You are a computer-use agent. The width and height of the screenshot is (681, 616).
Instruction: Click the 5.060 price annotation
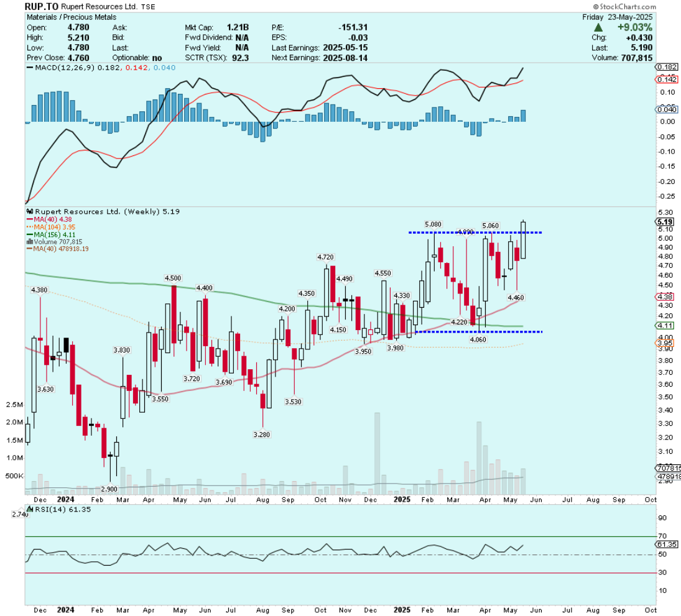[491, 226]
